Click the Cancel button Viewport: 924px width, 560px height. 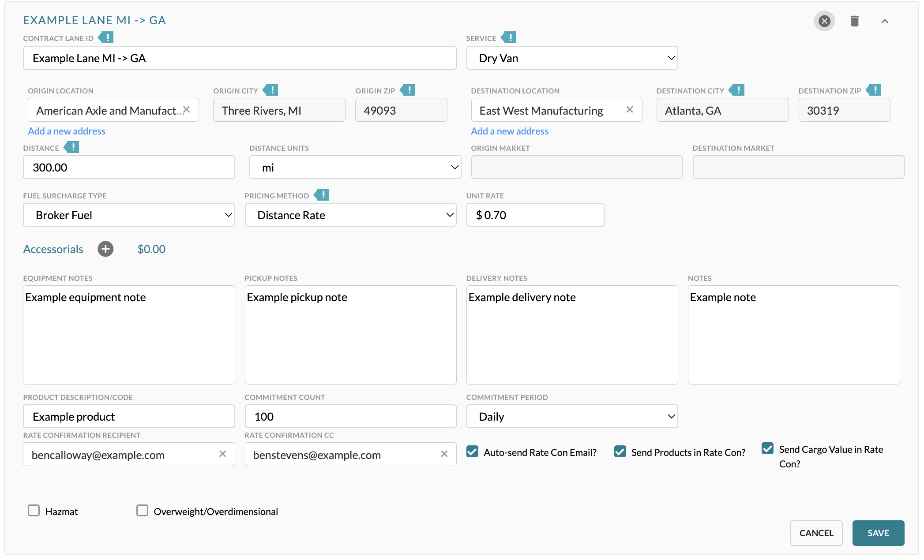[816, 533]
